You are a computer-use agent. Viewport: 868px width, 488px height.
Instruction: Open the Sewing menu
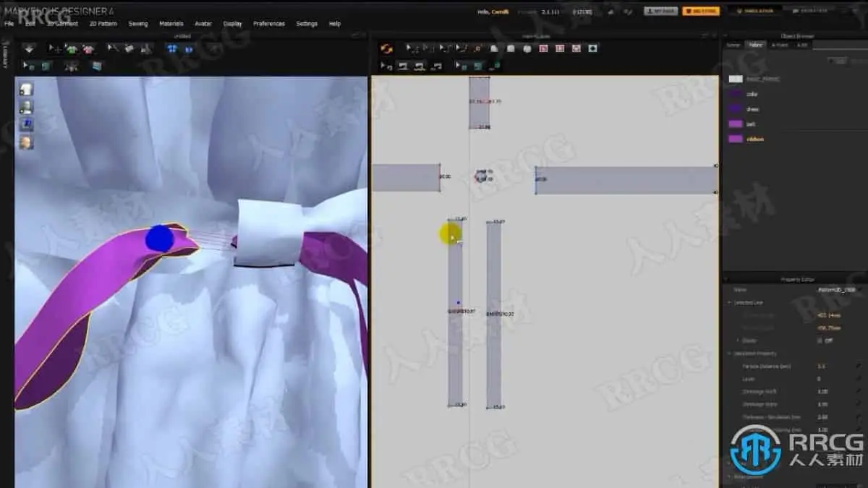point(138,24)
